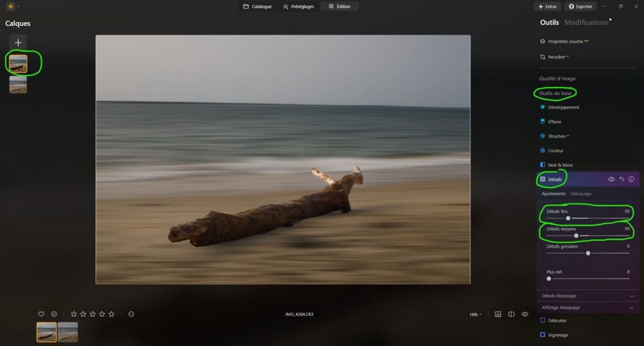Image resolution: width=644 pixels, height=346 pixels.
Task: Open the Noir & blanc tool
Action: tap(561, 165)
